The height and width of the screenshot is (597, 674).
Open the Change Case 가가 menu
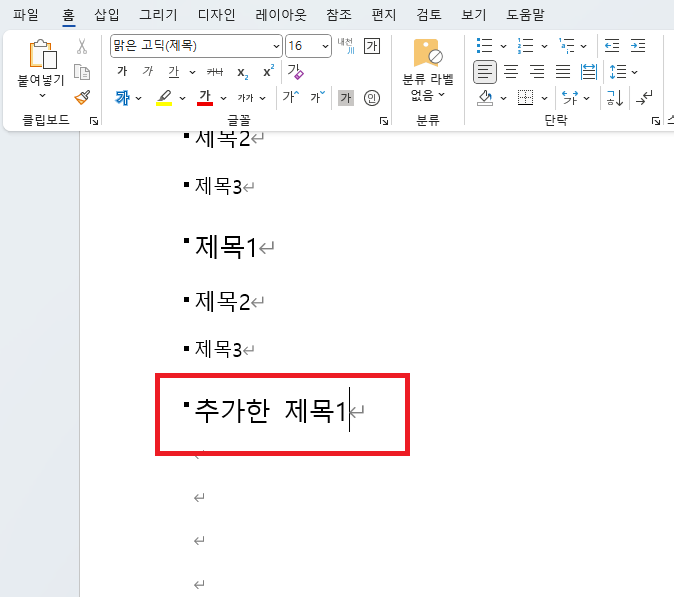pos(251,98)
